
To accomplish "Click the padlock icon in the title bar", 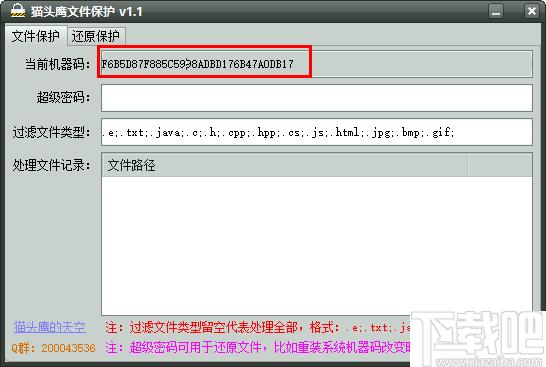I will (17, 11).
